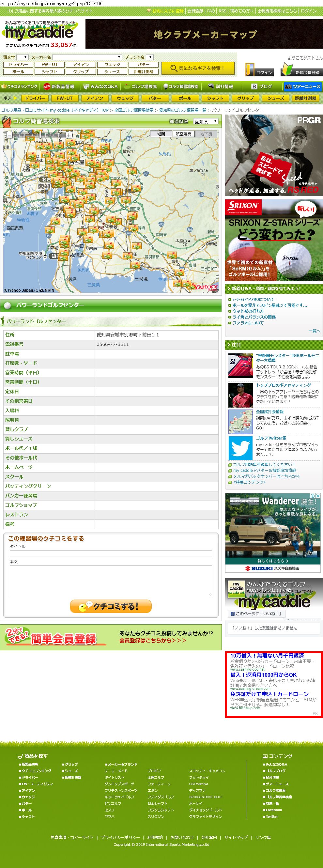
Task: Open 愛知県のゴルフ練習場一覧 breadcrumb link
Action: [x=183, y=110]
